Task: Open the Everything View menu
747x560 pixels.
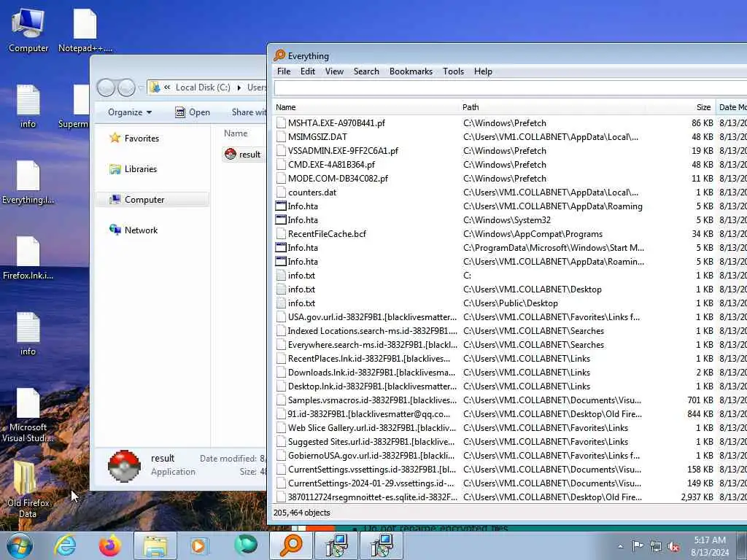Action: click(334, 71)
